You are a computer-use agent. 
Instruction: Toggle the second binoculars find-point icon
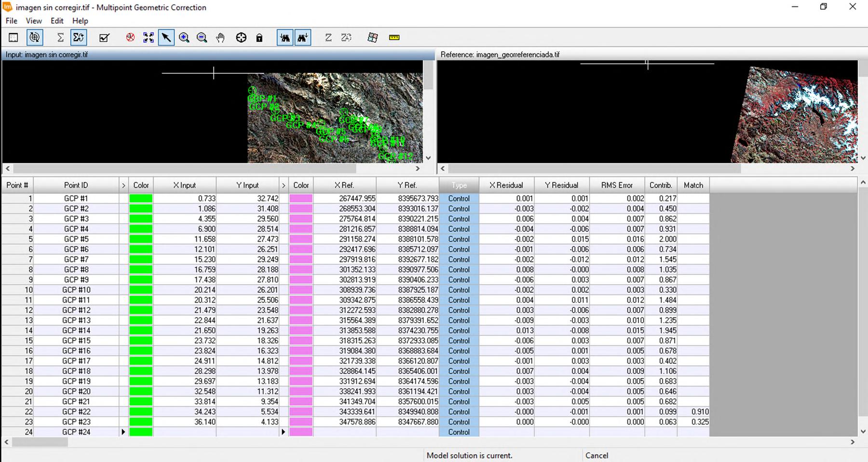(x=303, y=38)
